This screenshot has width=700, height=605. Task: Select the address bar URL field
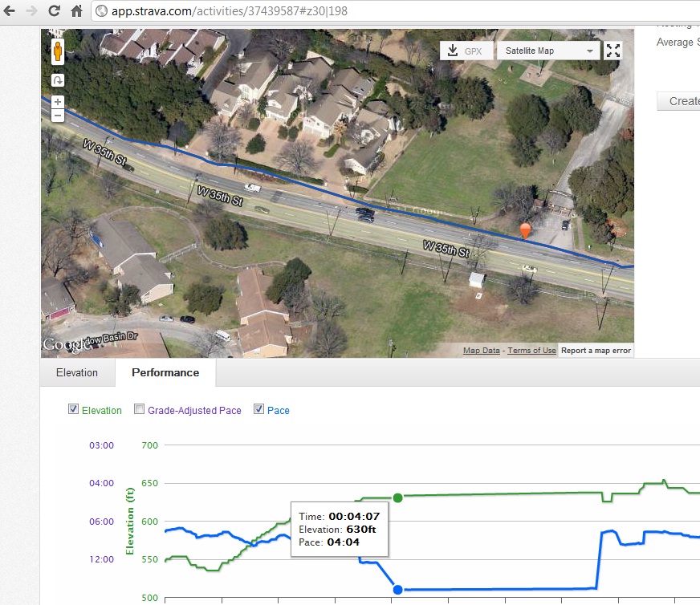[x=395, y=10]
